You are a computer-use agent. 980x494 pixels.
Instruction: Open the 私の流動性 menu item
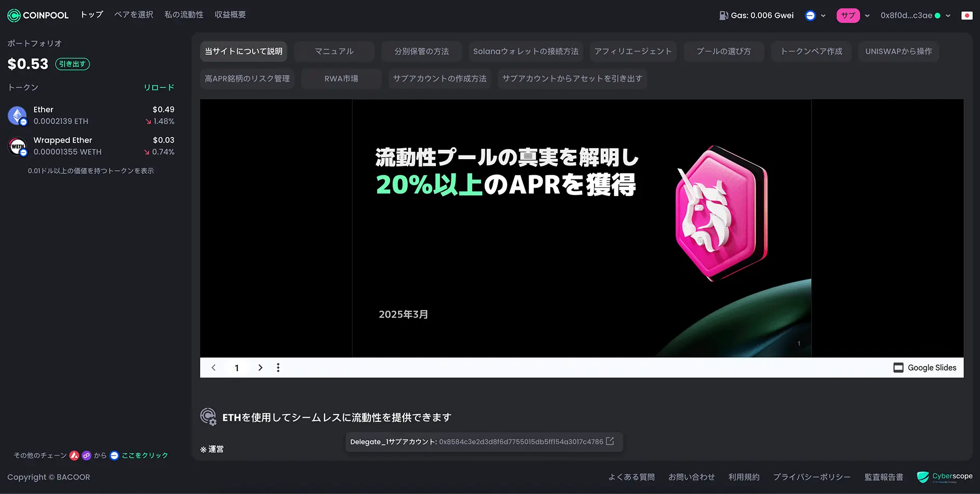coord(184,15)
